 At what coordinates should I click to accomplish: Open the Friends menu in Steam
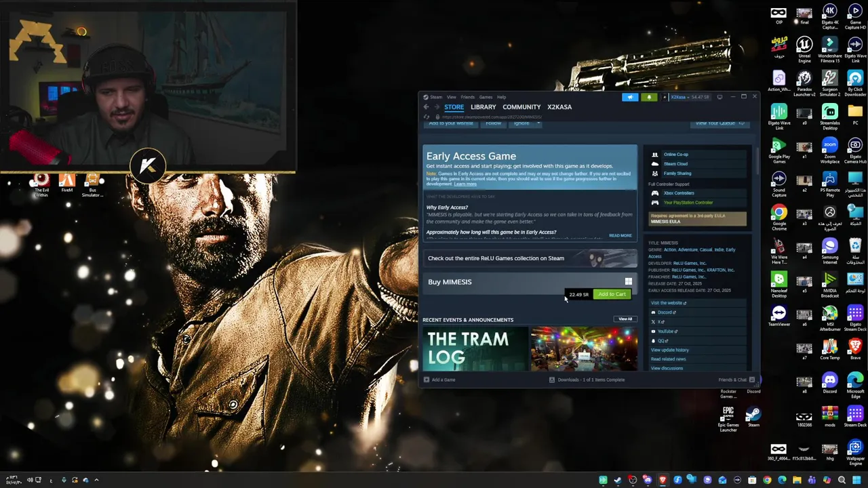[468, 97]
